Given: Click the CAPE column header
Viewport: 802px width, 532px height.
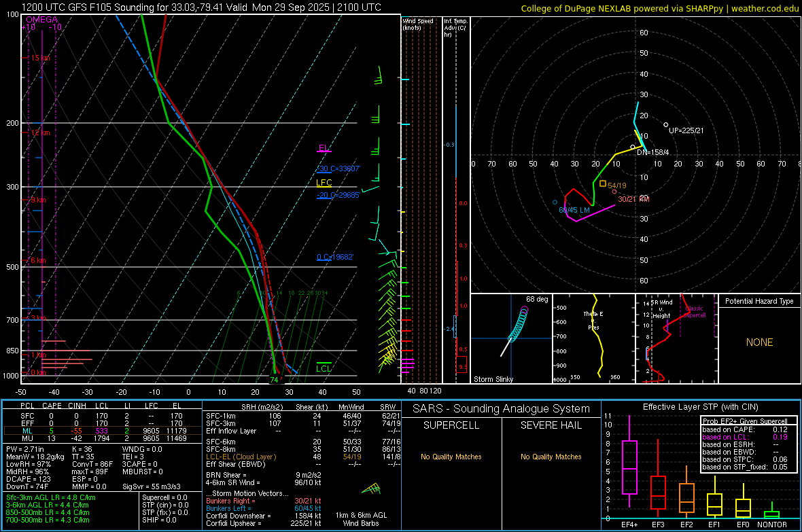Looking at the screenshot, I should tap(52, 406).
